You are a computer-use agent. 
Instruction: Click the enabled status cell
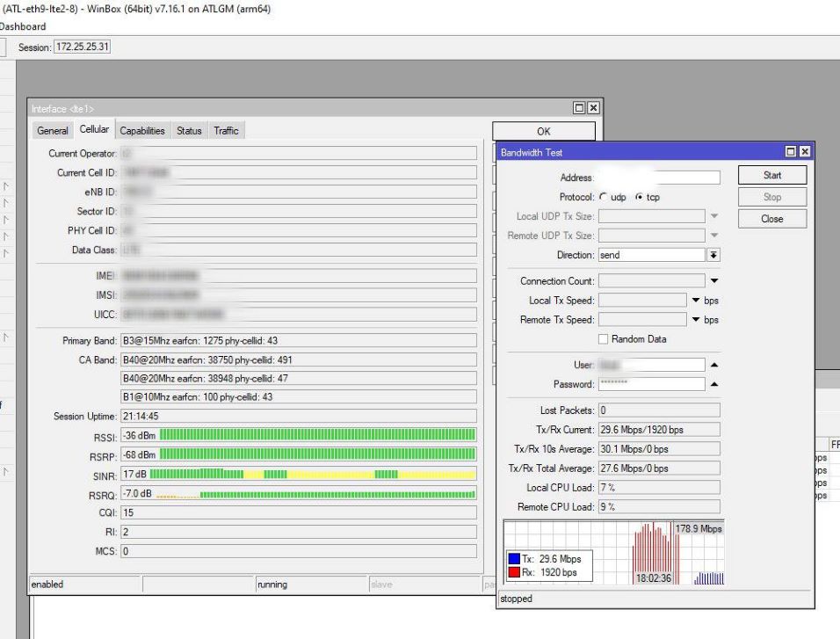[x=84, y=585]
